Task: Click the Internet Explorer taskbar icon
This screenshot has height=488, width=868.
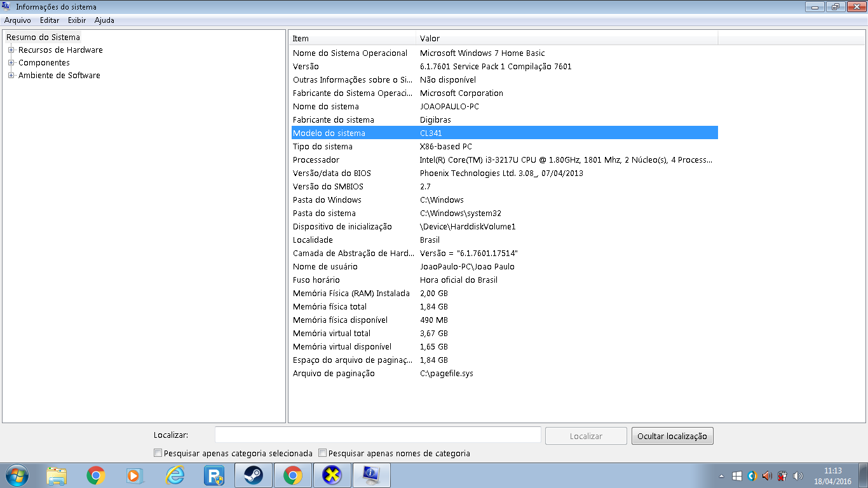Action: 175,475
